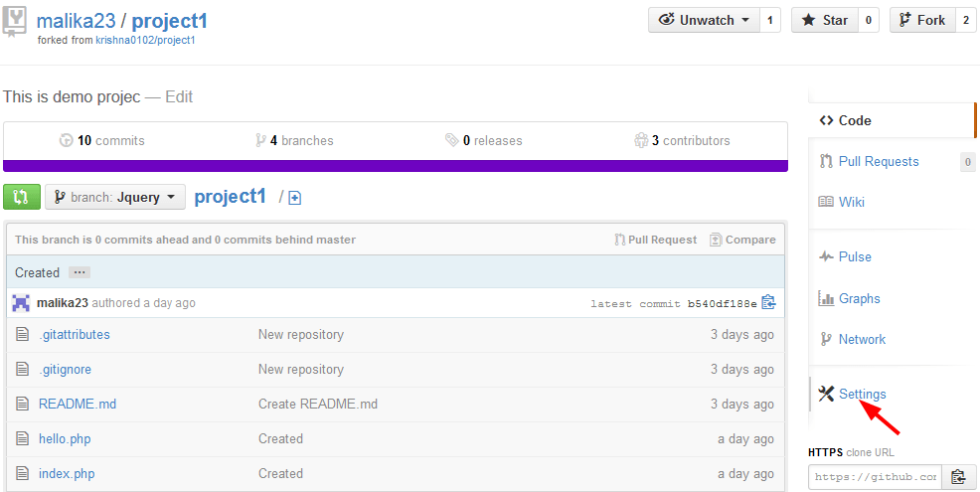Open the .gitignore file
Image resolution: width=980 pixels, height=492 pixels.
65,370
